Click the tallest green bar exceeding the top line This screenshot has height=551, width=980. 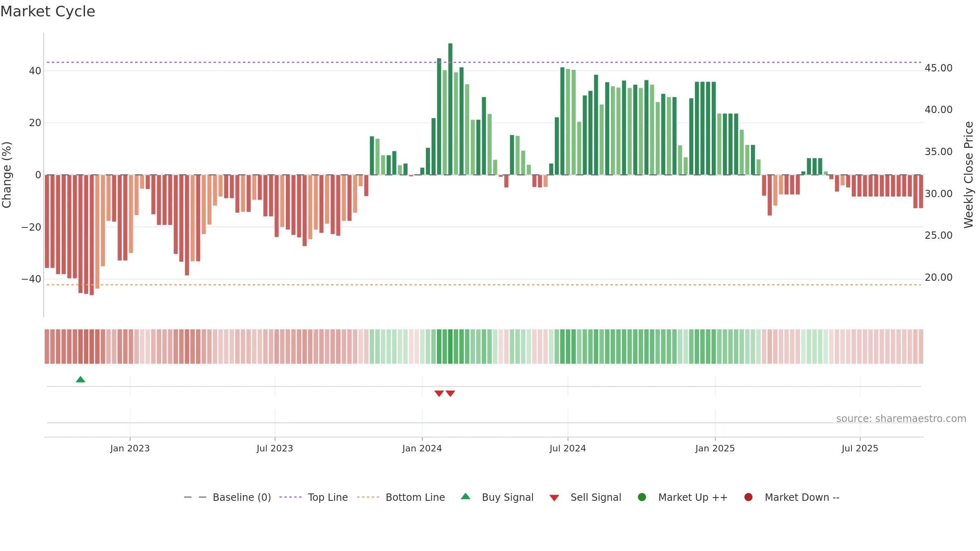point(450,109)
